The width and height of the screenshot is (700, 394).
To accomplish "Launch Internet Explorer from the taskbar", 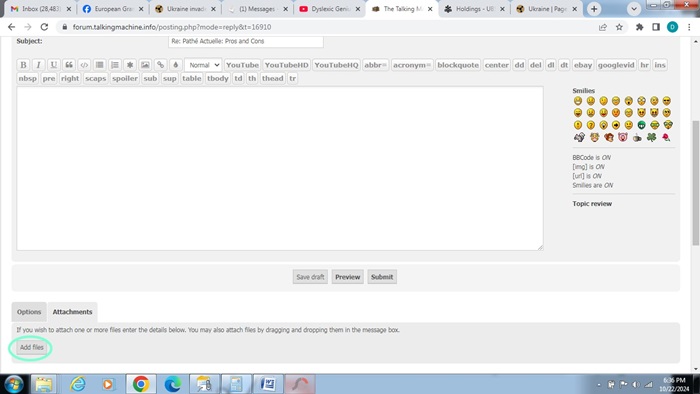I will point(78,384).
